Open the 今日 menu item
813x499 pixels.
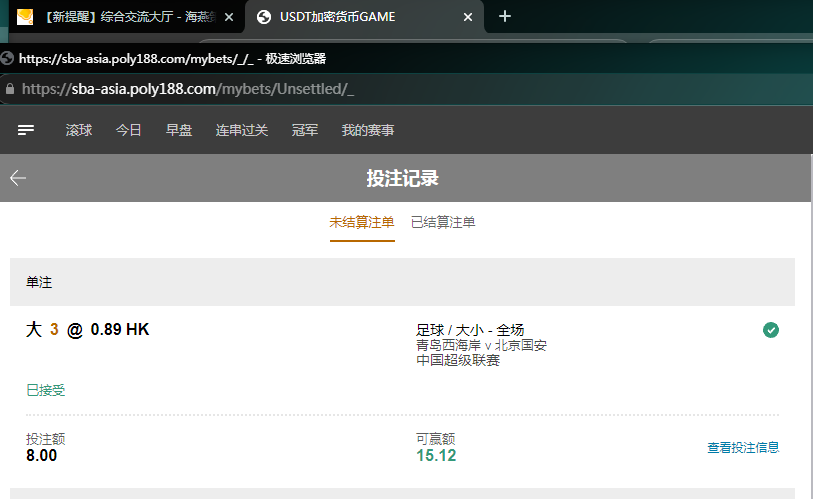click(x=129, y=130)
